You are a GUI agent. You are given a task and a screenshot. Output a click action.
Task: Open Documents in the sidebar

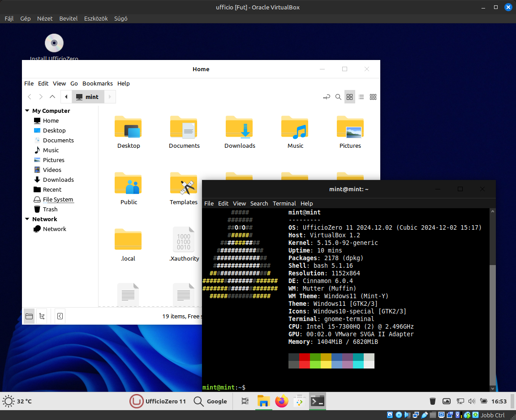pyautogui.click(x=58, y=141)
